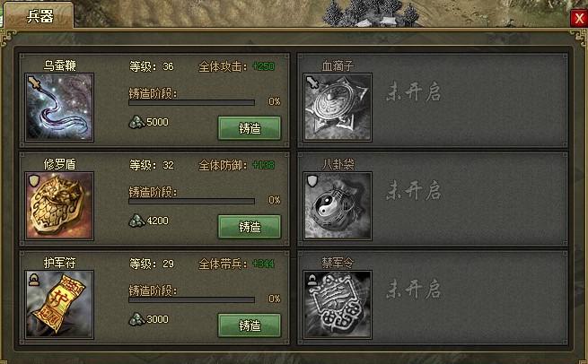Click the 乌蚕鞭 forging progress bar
Image resolution: width=588 pixels, height=364 pixels.
tap(191, 102)
